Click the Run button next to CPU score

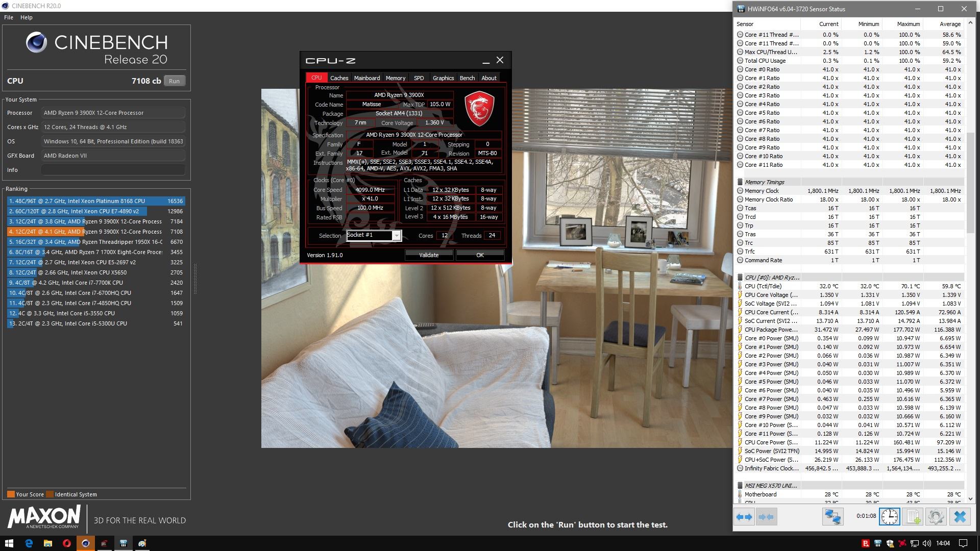[174, 81]
